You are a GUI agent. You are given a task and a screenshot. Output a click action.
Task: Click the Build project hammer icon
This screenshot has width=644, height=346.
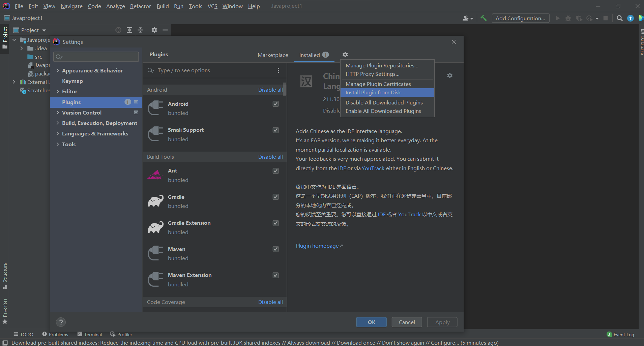[484, 18]
